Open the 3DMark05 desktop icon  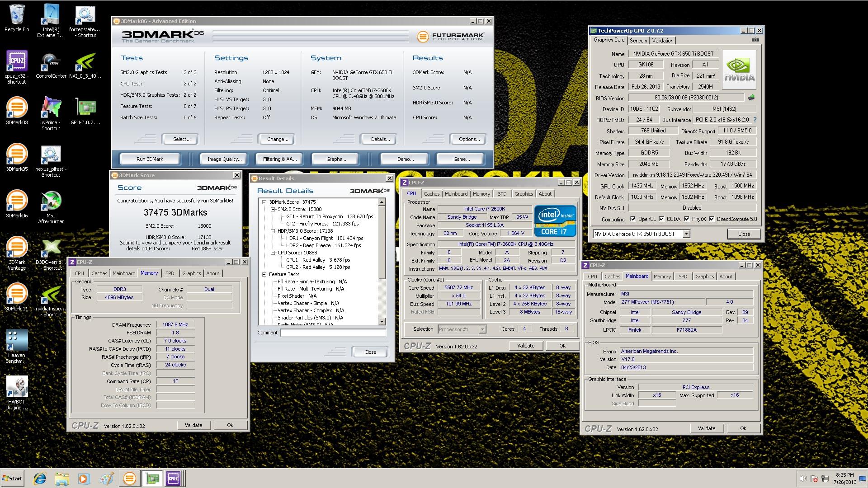(x=17, y=158)
